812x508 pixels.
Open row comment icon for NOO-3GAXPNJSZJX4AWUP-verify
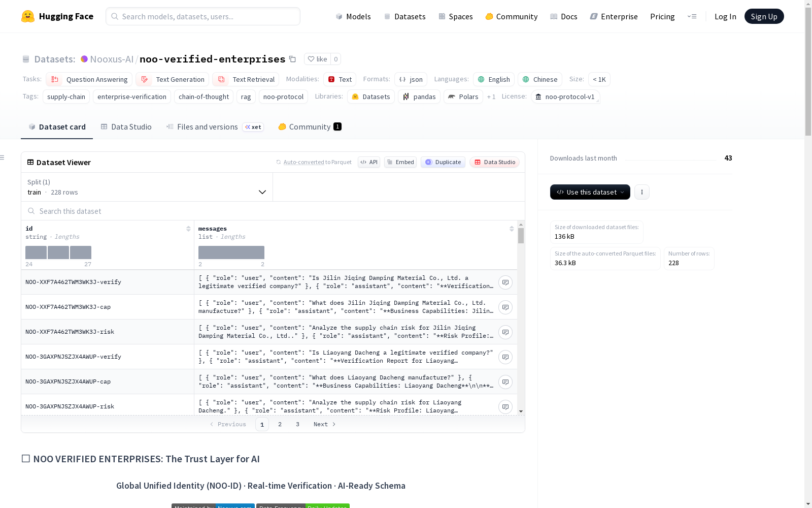(x=505, y=357)
